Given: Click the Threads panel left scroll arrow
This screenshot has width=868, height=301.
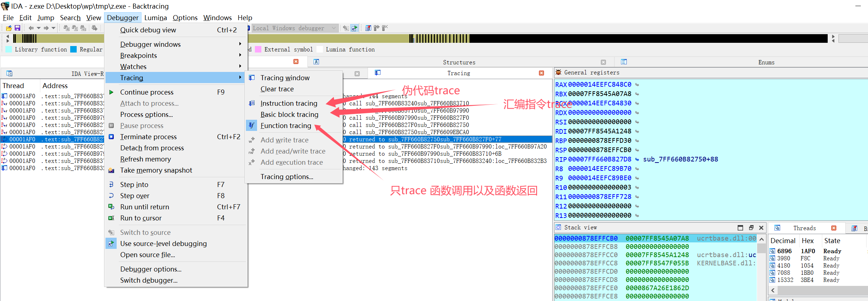Looking at the screenshot, I should click(773, 290).
